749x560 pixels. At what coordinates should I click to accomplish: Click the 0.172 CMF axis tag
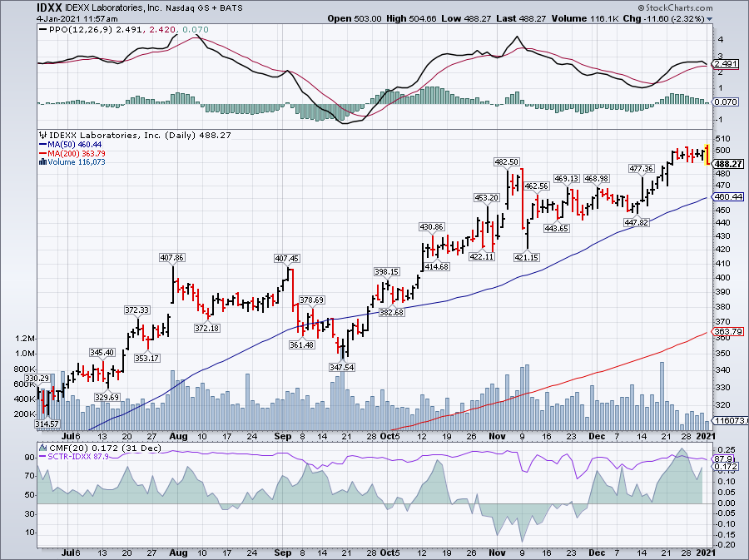tap(727, 467)
